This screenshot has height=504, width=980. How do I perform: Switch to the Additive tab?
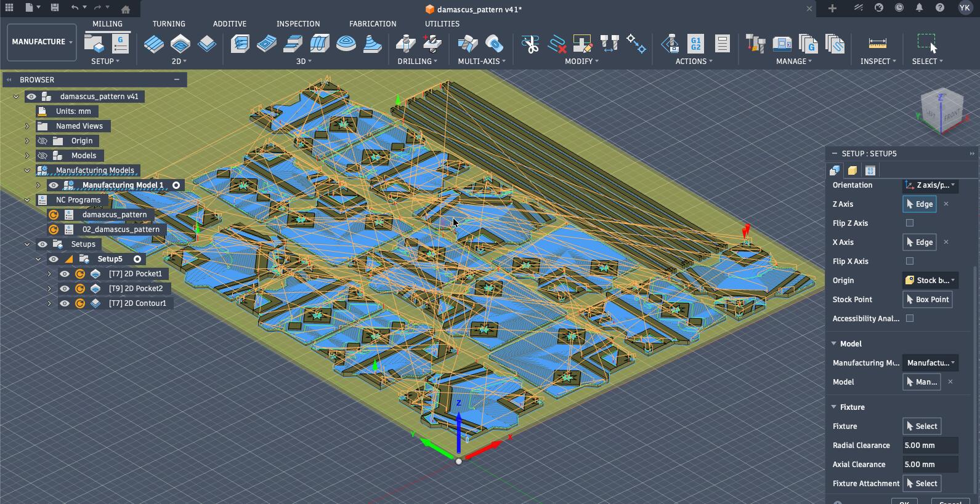coord(230,24)
